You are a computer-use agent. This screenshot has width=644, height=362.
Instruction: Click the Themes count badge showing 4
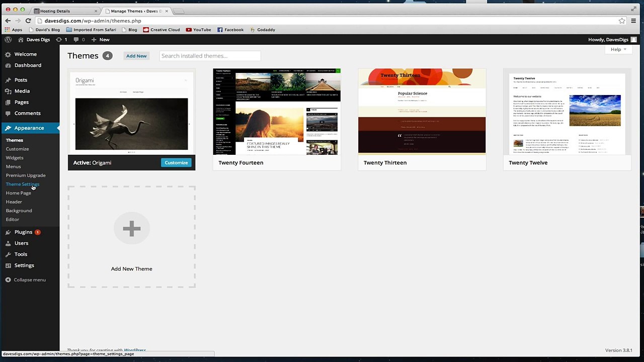[107, 56]
